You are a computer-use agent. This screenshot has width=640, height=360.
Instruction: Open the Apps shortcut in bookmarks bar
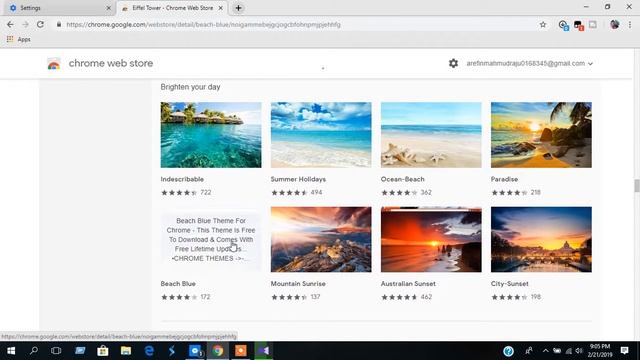coord(19,39)
